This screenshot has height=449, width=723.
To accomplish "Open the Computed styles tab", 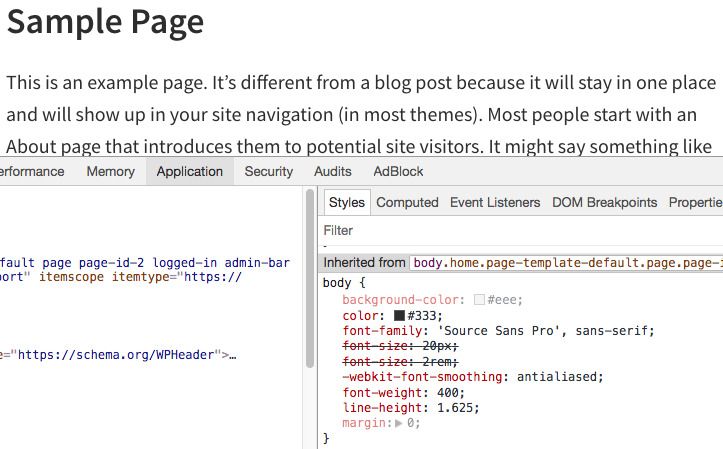I will [407, 202].
